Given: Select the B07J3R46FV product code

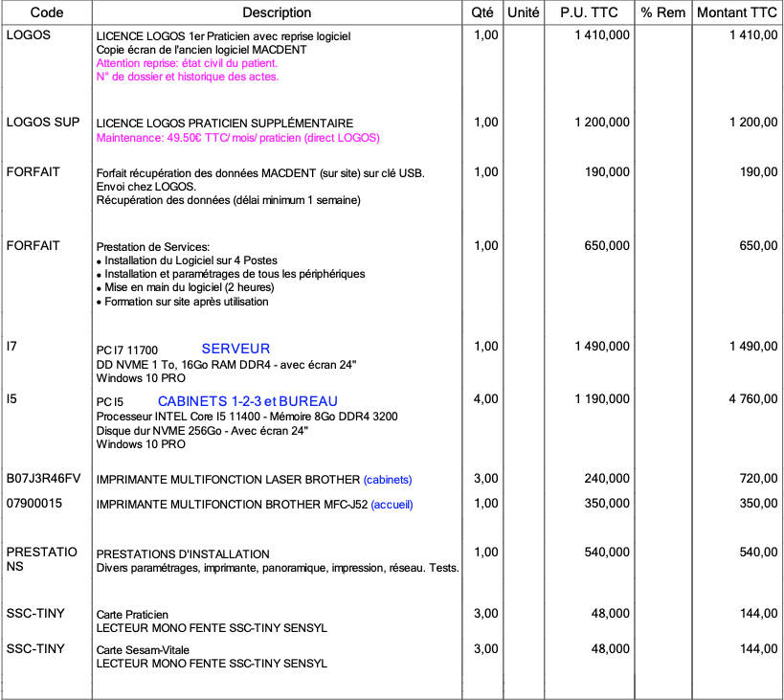Looking at the screenshot, I should tap(44, 478).
